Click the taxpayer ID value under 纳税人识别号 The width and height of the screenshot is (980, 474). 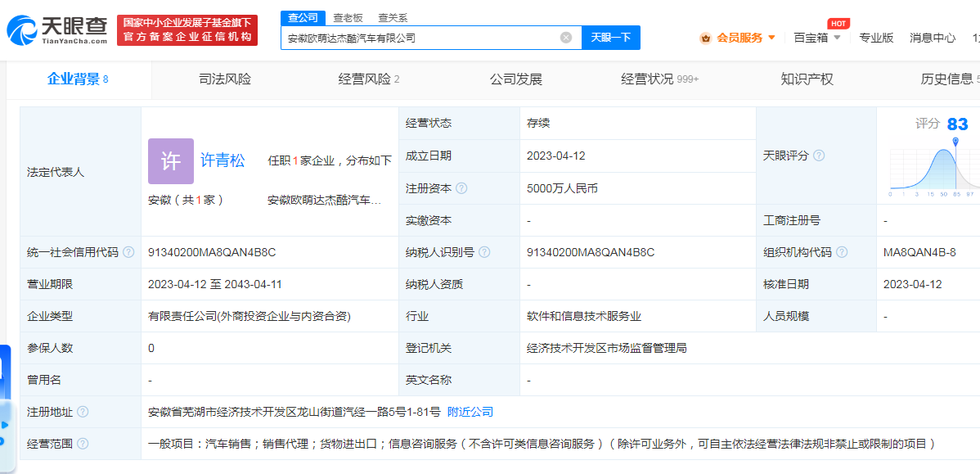pos(591,252)
